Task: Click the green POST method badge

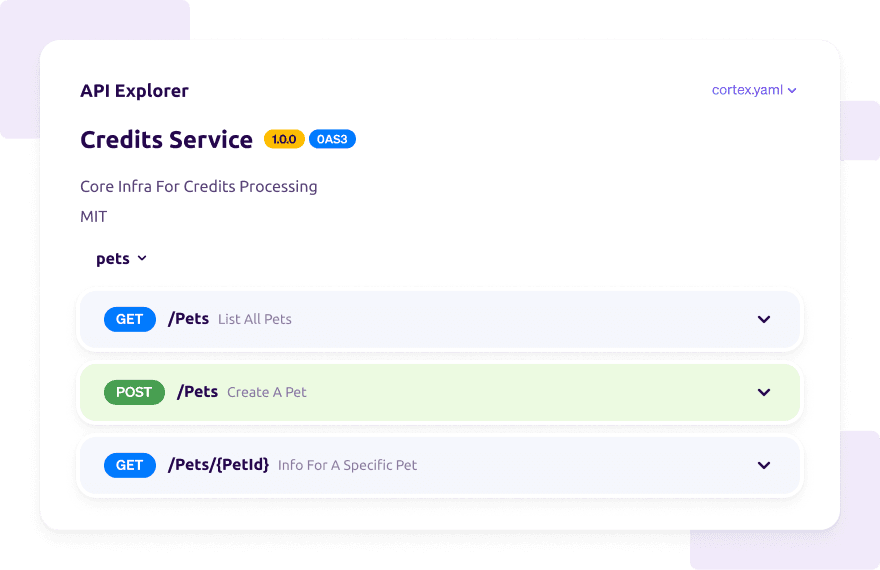Action: [134, 392]
